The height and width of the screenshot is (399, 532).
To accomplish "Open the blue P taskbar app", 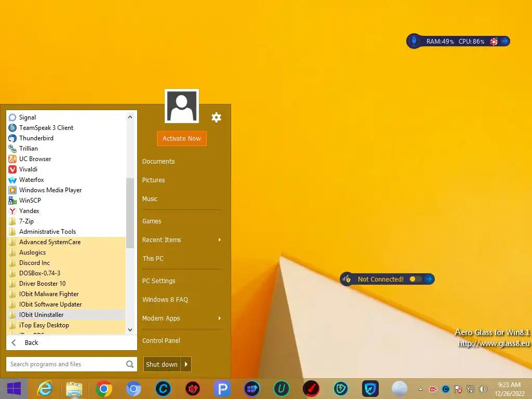I will tap(222, 389).
